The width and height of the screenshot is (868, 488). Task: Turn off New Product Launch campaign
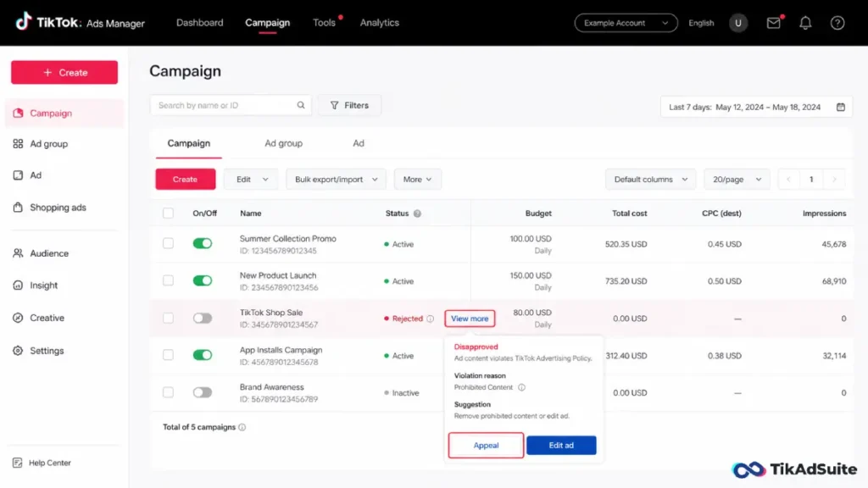click(203, 280)
